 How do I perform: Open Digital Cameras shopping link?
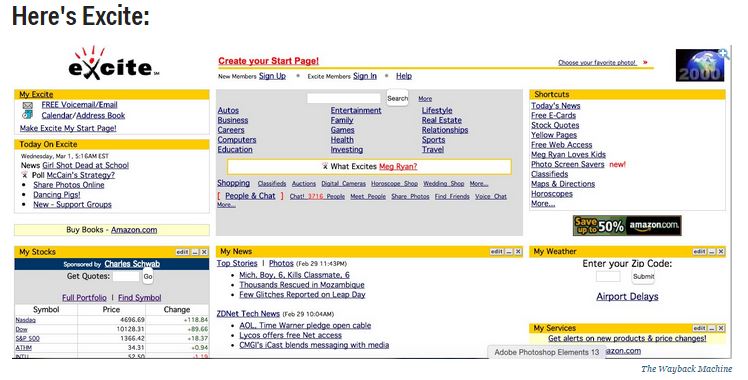click(343, 184)
